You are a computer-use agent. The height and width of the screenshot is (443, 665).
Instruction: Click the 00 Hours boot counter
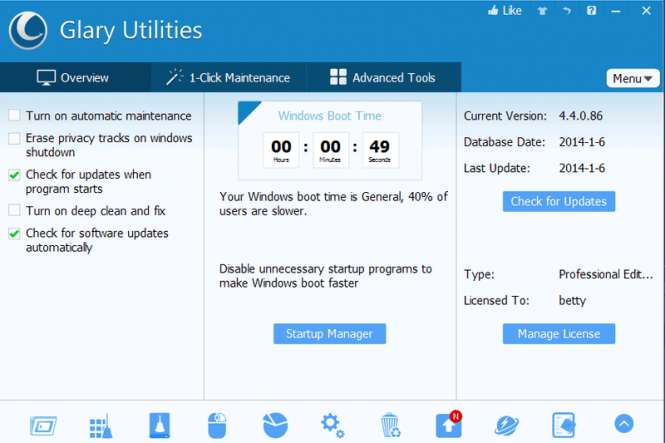point(281,150)
